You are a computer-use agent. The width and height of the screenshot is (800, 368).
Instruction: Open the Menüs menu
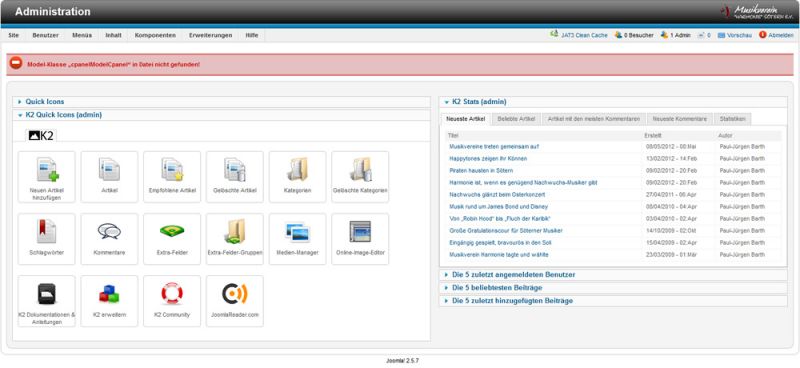pos(82,35)
